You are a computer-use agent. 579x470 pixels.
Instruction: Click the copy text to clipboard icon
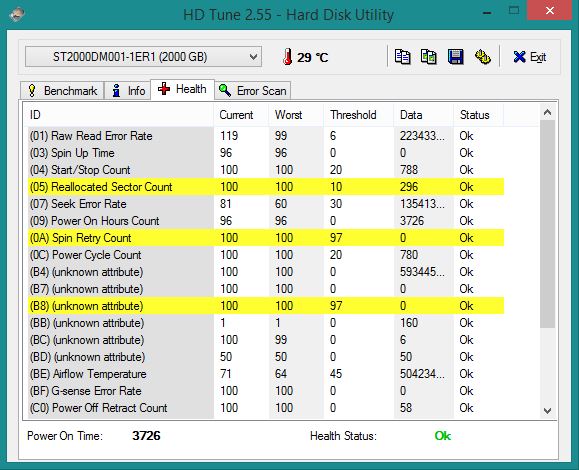point(402,57)
